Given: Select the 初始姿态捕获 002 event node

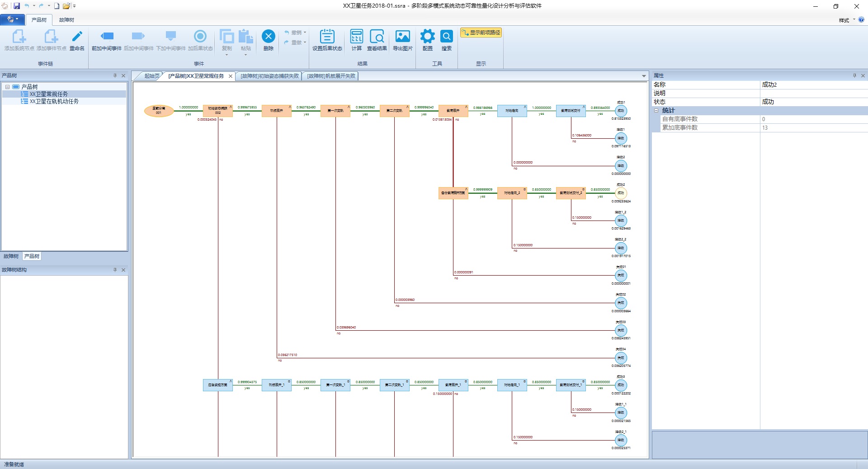Looking at the screenshot, I should [218, 111].
